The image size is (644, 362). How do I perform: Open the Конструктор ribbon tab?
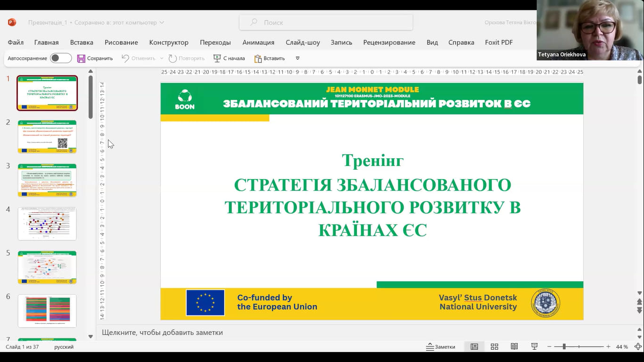click(x=169, y=42)
